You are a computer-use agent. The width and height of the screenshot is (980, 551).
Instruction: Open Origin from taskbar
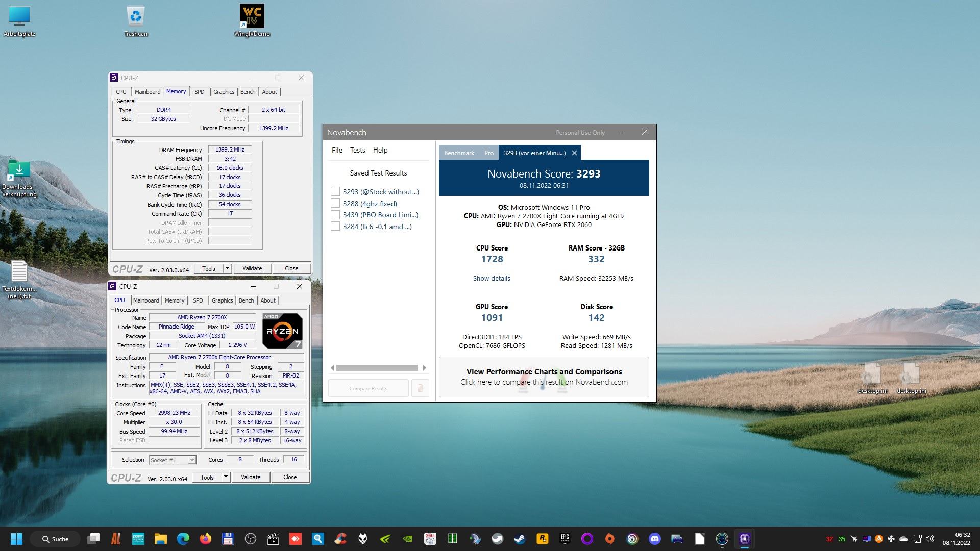[x=610, y=539]
